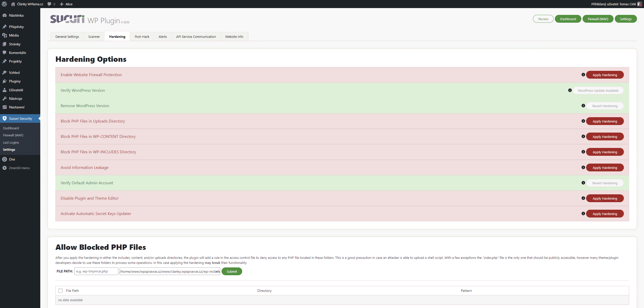The width and height of the screenshot is (644, 308).
Task: Click the Sucuri Security shield icon
Action: 5,118
